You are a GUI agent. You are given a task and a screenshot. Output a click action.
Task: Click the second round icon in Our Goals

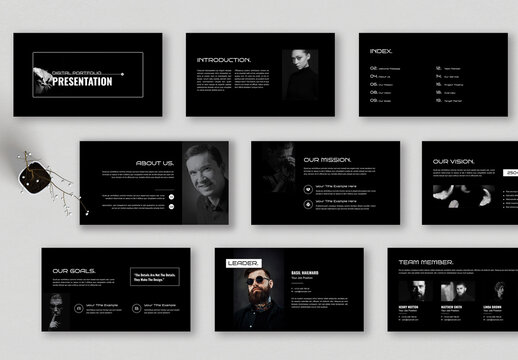tap(136, 309)
